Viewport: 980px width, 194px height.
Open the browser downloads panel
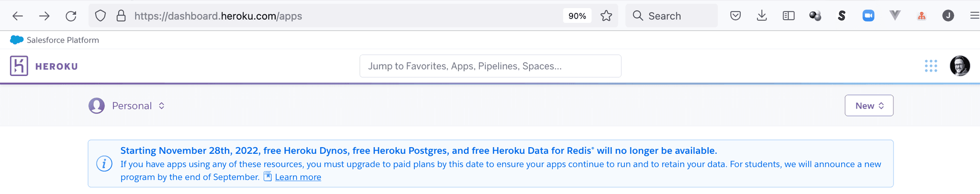click(x=762, y=16)
